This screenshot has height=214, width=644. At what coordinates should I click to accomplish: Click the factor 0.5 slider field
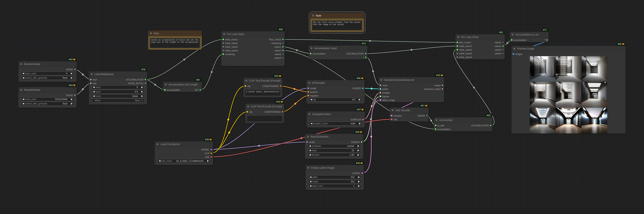118,92
